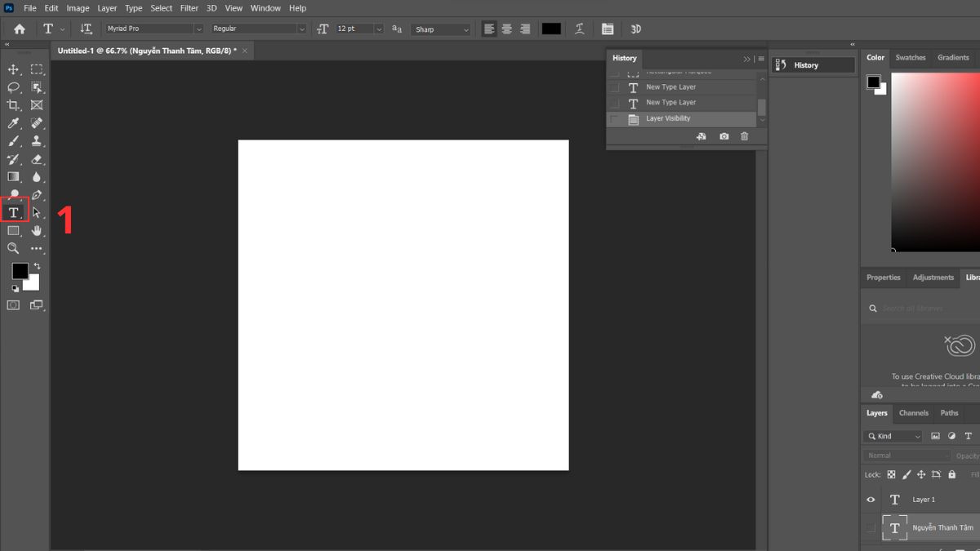Pick the Gradient tool
980x551 pixels.
(x=13, y=176)
